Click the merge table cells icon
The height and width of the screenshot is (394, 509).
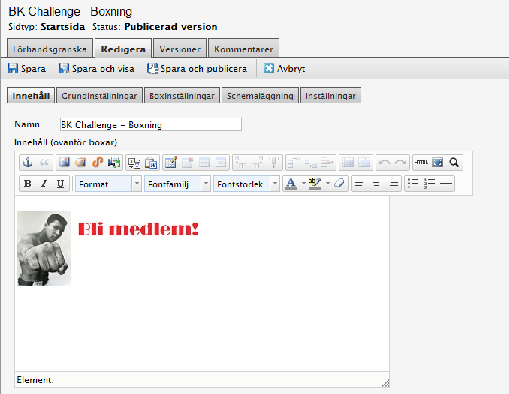click(x=364, y=162)
